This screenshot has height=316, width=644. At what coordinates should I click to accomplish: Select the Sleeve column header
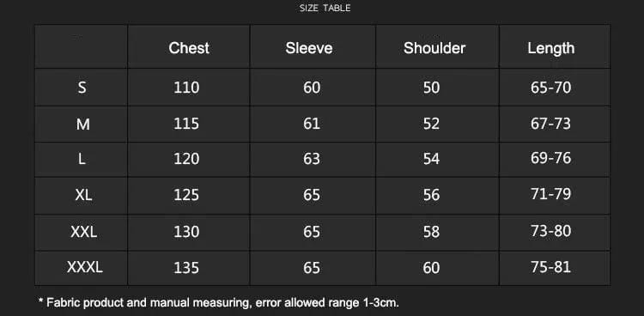309,48
